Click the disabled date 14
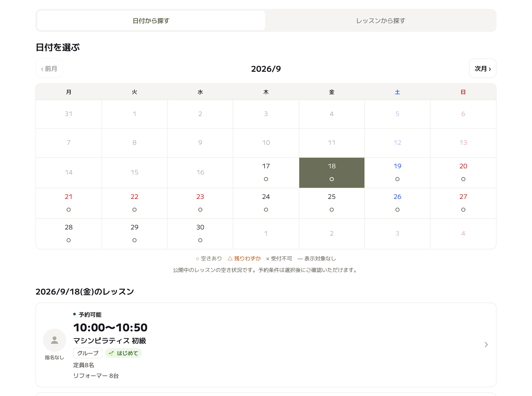Viewport: 532px width, 396px height. [x=68, y=172]
